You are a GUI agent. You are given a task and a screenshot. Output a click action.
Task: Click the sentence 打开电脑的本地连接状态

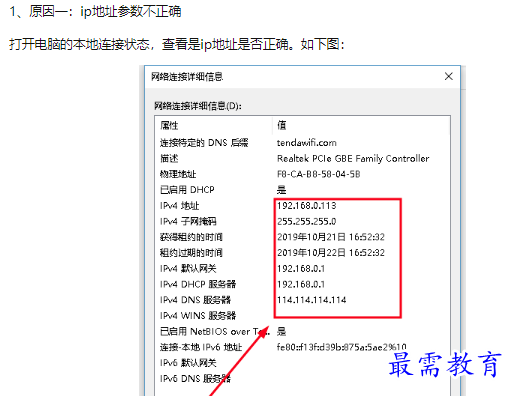pyautogui.click(x=79, y=44)
